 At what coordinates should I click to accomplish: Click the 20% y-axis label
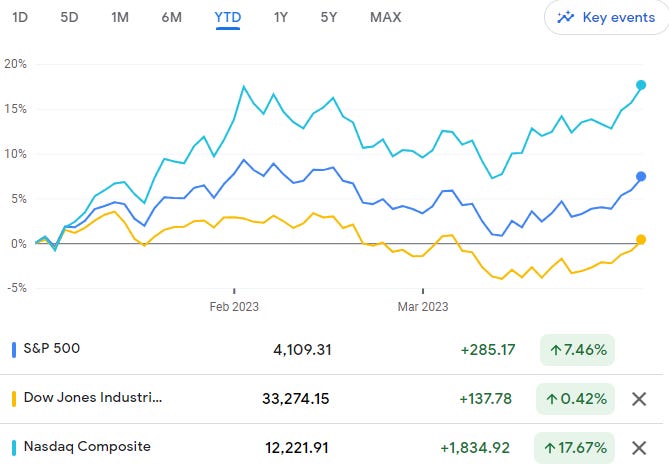(15, 64)
